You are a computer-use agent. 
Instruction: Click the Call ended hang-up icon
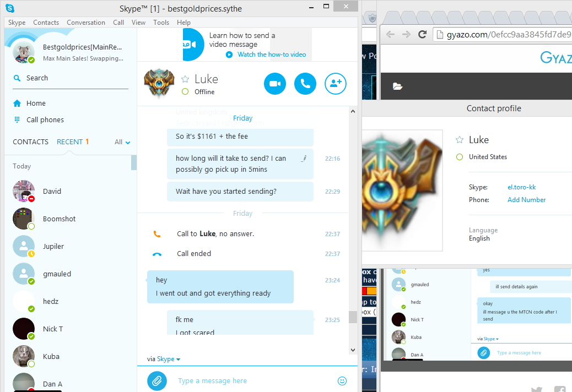157,254
